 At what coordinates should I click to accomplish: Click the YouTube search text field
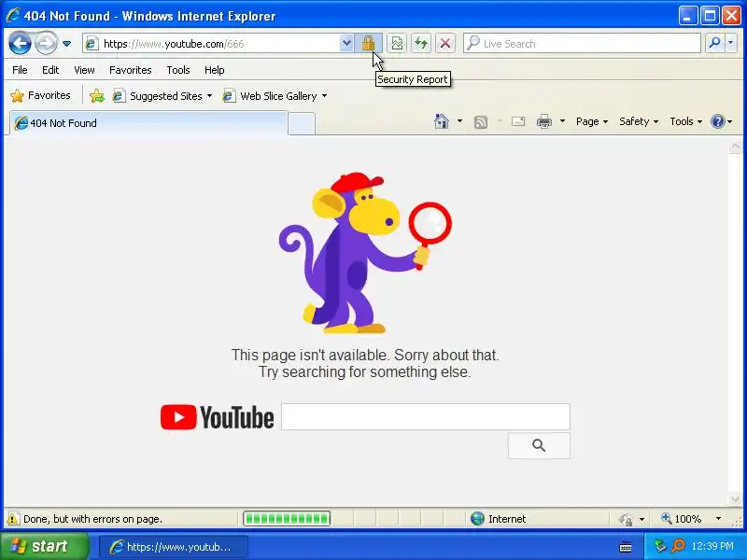[426, 416]
